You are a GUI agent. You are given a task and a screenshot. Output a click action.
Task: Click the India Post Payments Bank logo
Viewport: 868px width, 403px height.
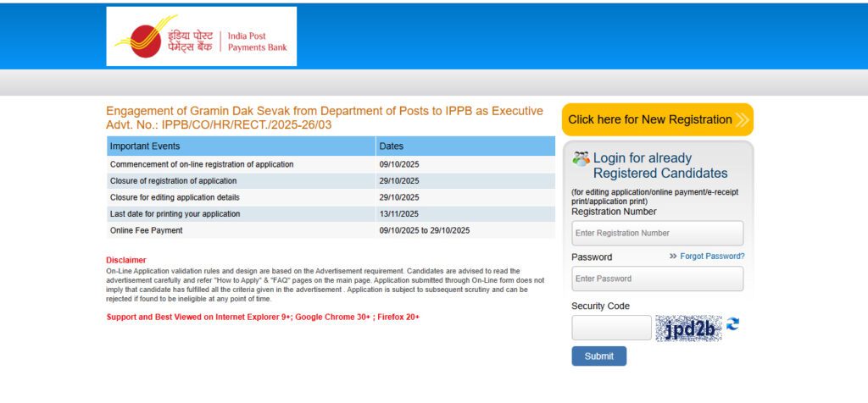tap(202, 36)
